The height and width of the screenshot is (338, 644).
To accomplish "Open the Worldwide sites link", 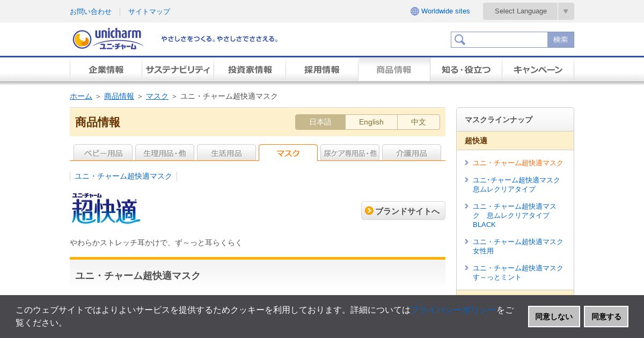I will (445, 11).
